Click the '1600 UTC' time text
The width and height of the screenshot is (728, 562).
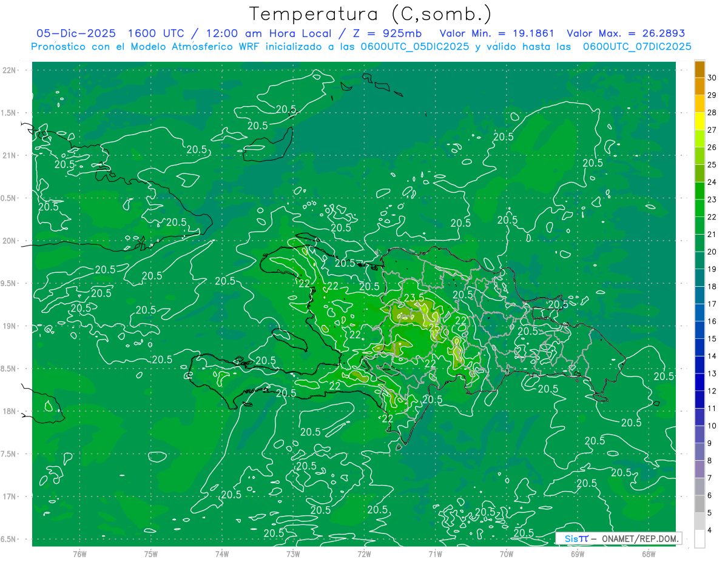[x=155, y=33]
